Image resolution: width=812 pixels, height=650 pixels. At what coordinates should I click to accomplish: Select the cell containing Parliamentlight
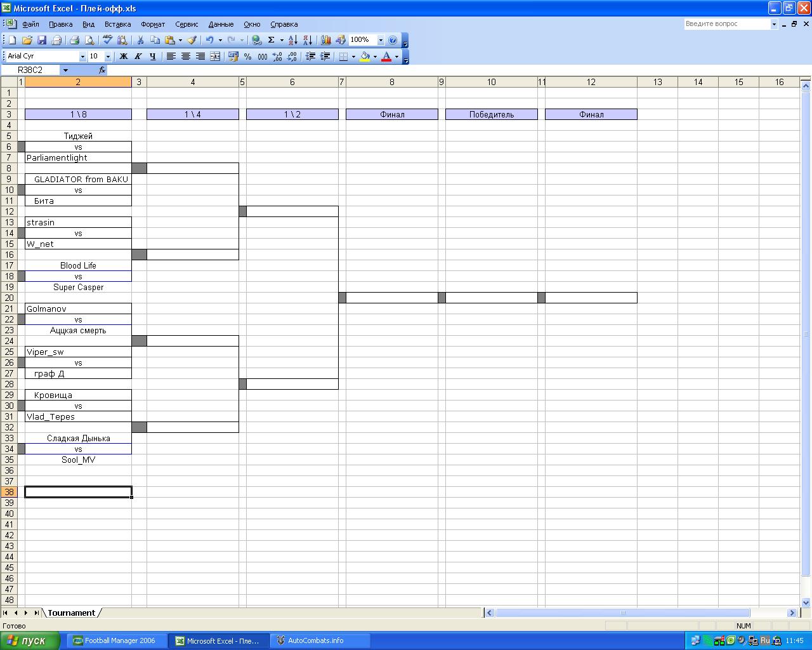pyautogui.click(x=78, y=157)
